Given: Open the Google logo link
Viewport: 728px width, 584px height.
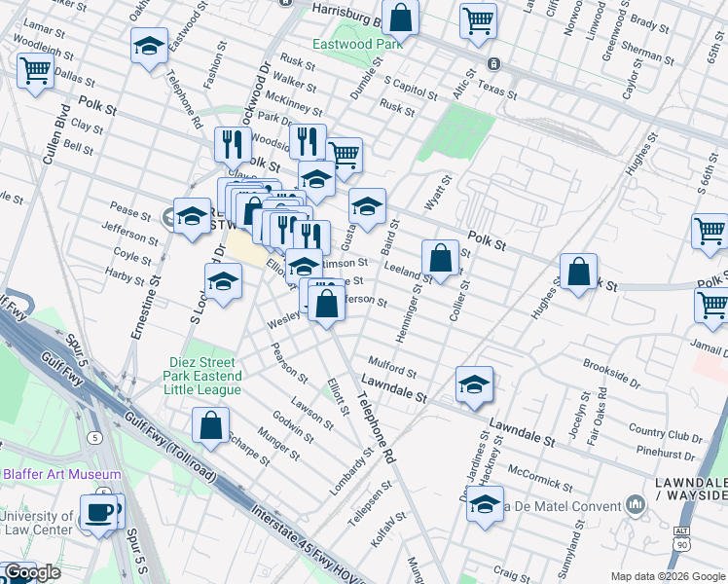Looking at the screenshot, I should (32, 573).
